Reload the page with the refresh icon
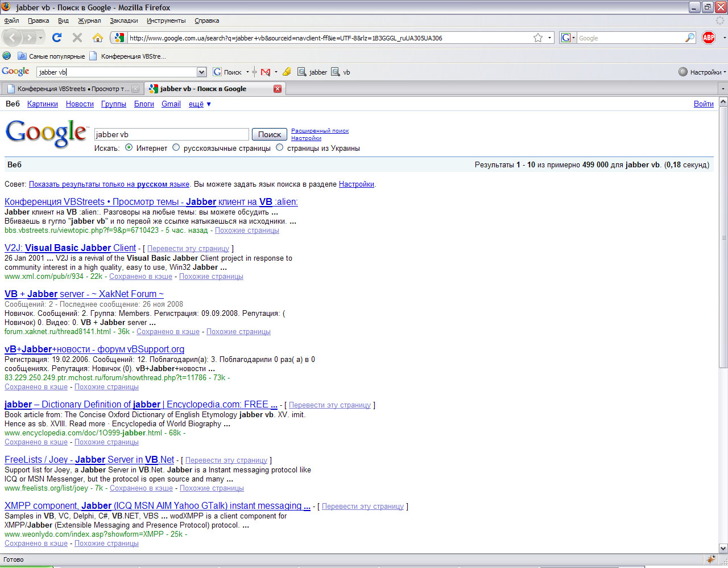This screenshot has height=568, width=728. [x=57, y=38]
